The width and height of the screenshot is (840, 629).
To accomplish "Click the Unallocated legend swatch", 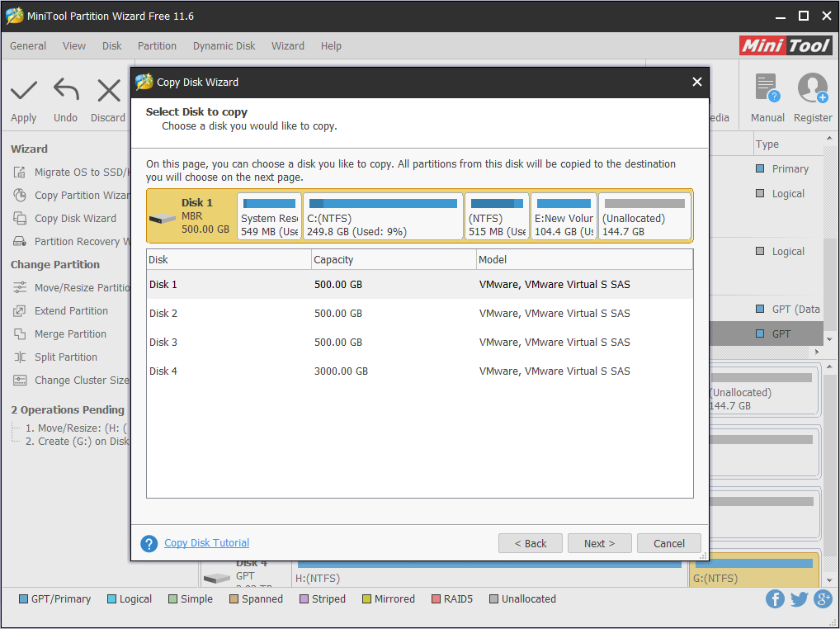I will click(x=494, y=599).
